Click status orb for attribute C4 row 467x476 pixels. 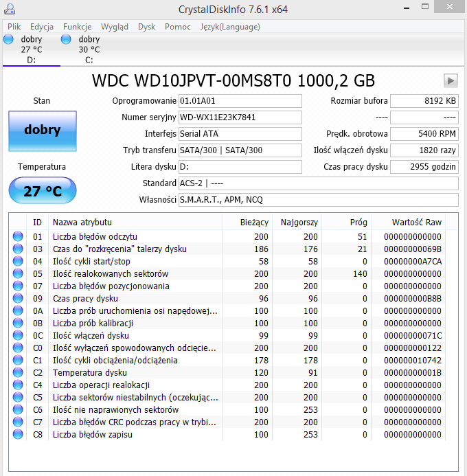click(18, 385)
